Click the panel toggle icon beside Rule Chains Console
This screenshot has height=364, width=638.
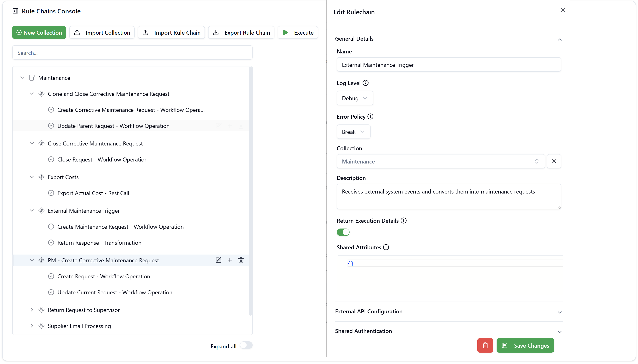(15, 11)
